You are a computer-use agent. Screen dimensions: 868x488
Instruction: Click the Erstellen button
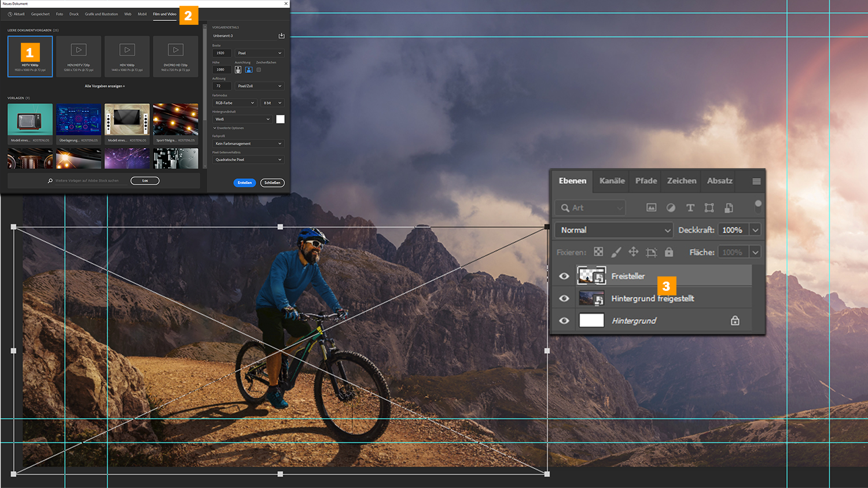[245, 183]
